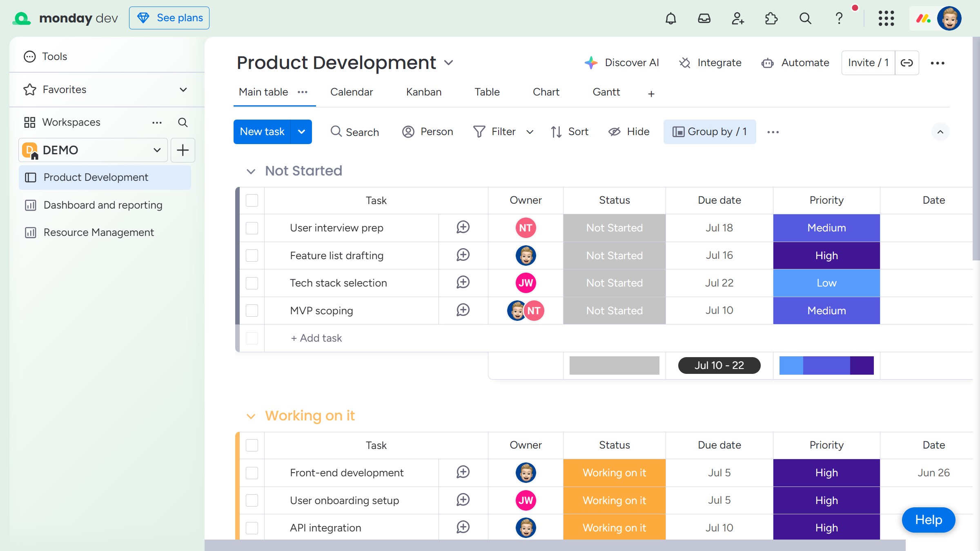This screenshot has width=980, height=551.
Task: Tick the checkbox for Feature list drafting
Action: 252,256
